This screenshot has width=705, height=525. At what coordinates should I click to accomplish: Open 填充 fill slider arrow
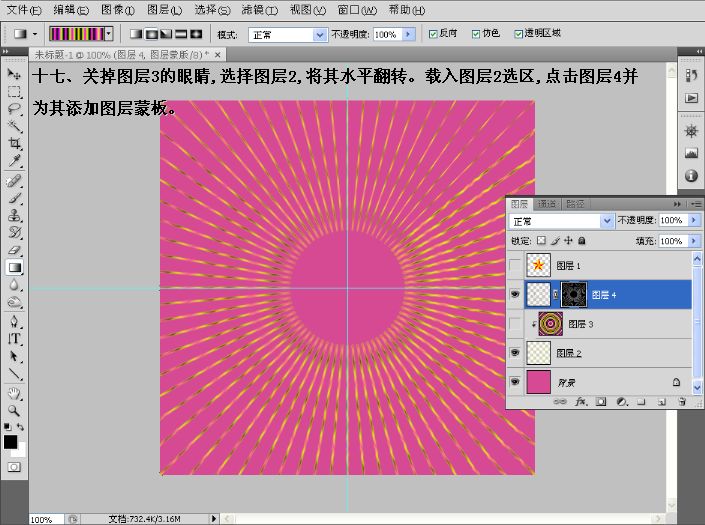694,241
